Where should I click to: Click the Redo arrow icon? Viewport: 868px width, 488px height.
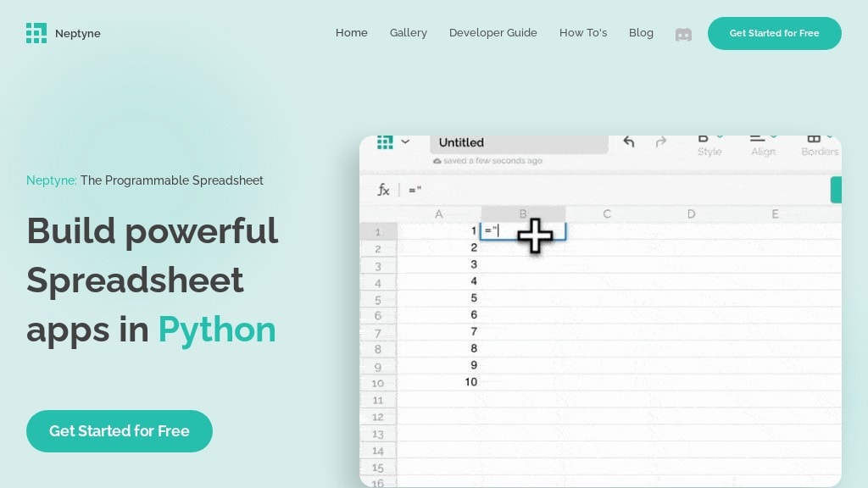click(661, 142)
